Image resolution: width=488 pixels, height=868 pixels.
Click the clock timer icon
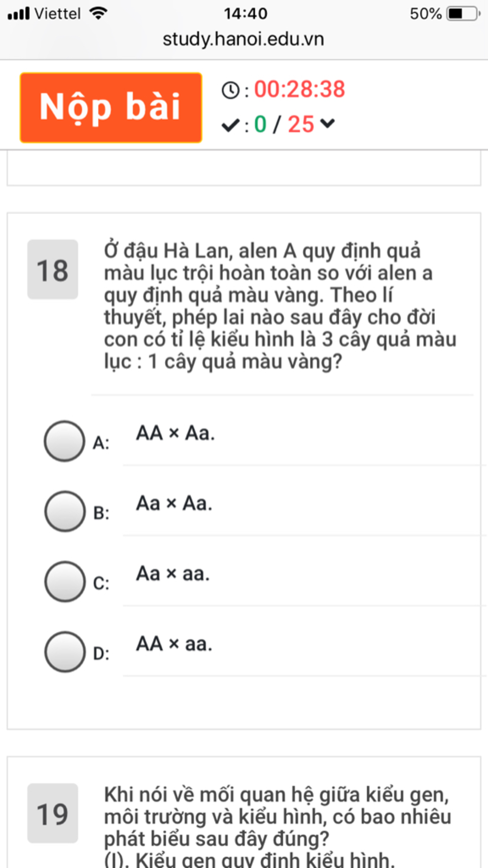[x=231, y=90]
